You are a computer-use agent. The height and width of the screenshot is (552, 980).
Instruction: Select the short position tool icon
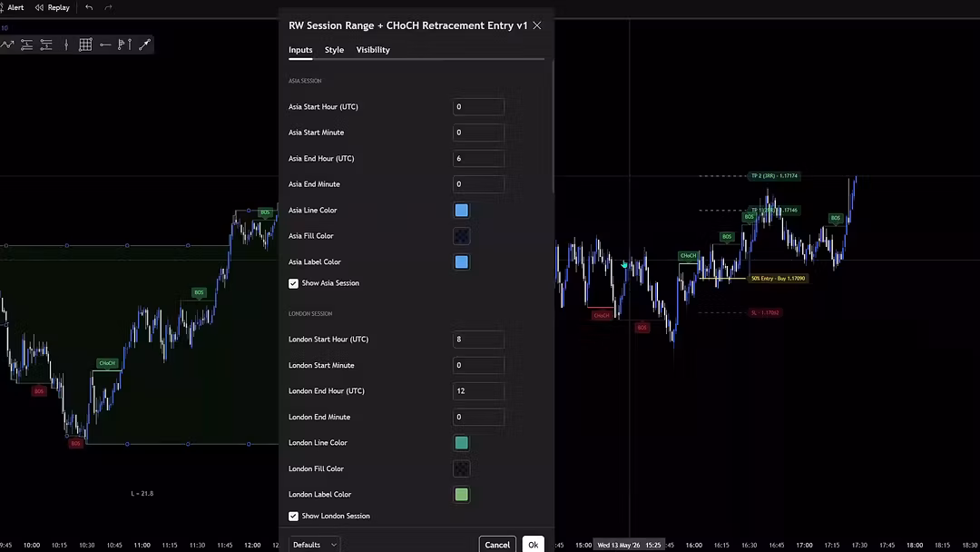click(x=46, y=44)
